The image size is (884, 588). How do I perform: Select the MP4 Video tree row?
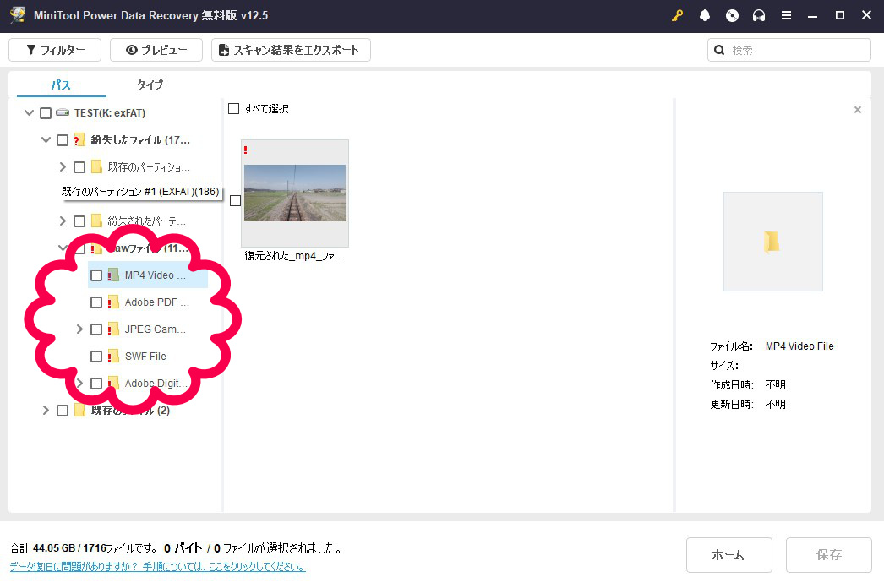pyautogui.click(x=148, y=275)
